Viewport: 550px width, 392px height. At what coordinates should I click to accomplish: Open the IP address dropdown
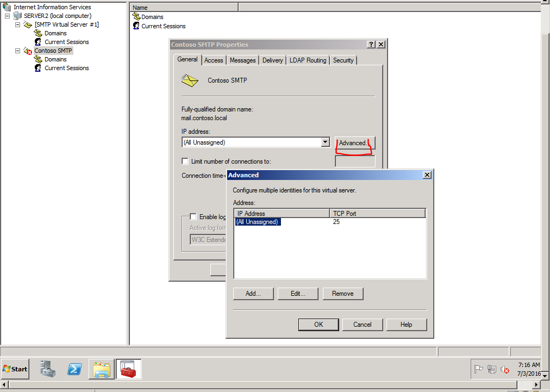click(326, 142)
